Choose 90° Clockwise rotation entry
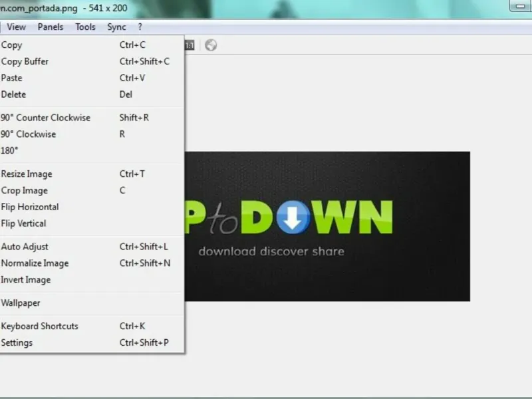Screen dimensions: 532x399 pos(92,134)
